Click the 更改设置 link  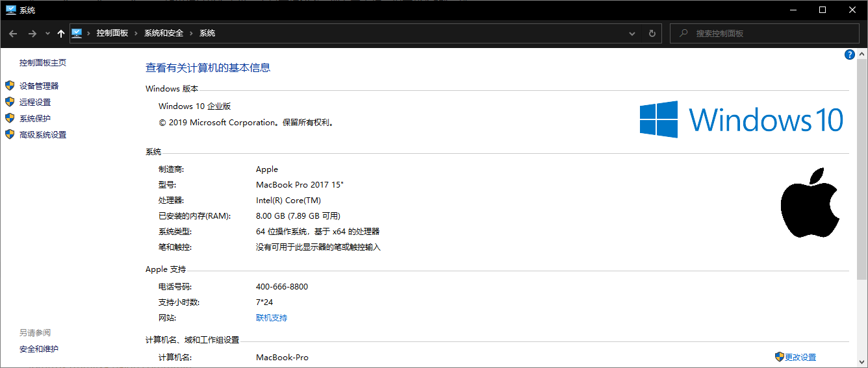click(800, 358)
